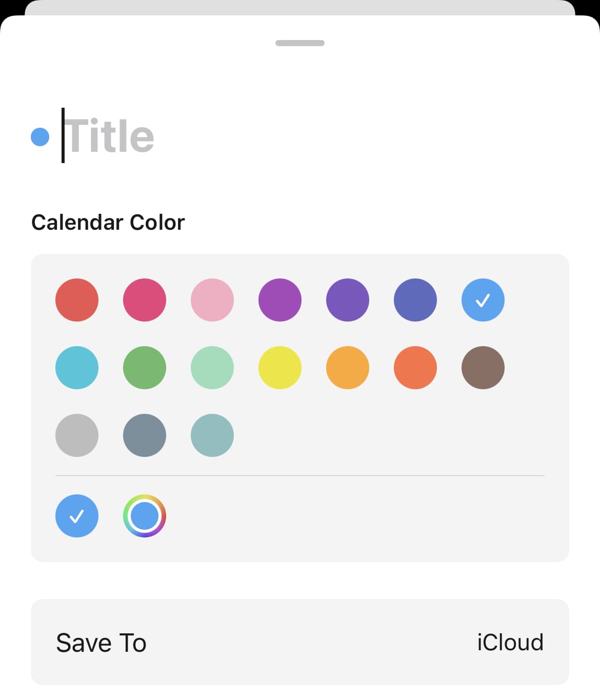This screenshot has height=700, width=600.
Task: Pick the light gray color swatch
Action: (x=77, y=435)
